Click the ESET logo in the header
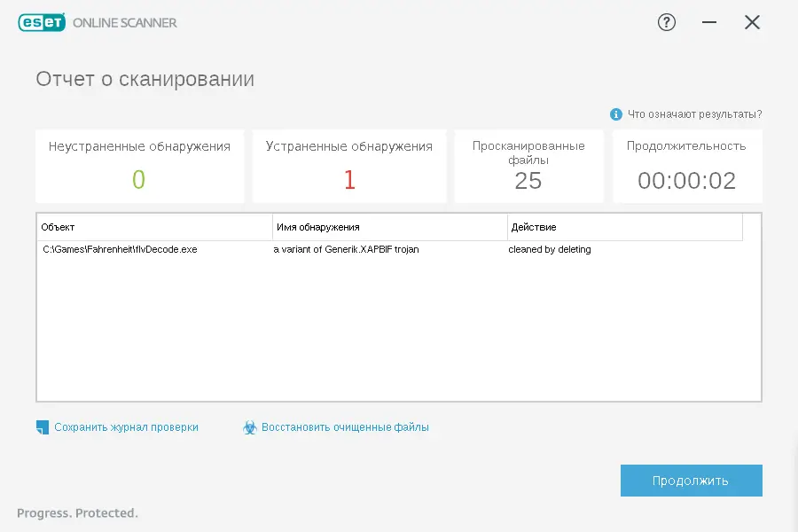Screen dimensions: 798x532 (x=42, y=23)
